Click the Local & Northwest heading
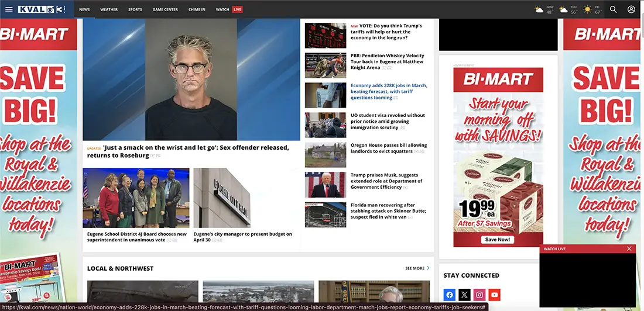Screen dimensions: 644x311 tap(121, 268)
